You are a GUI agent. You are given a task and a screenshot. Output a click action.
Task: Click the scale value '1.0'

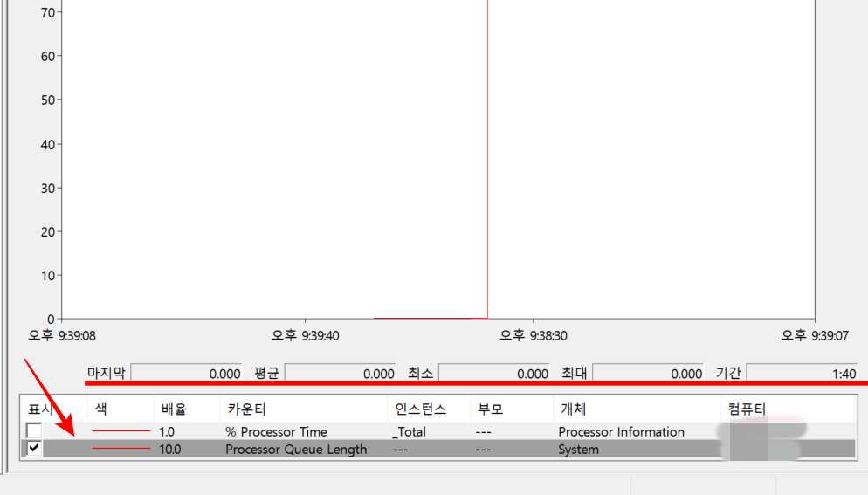(x=167, y=432)
